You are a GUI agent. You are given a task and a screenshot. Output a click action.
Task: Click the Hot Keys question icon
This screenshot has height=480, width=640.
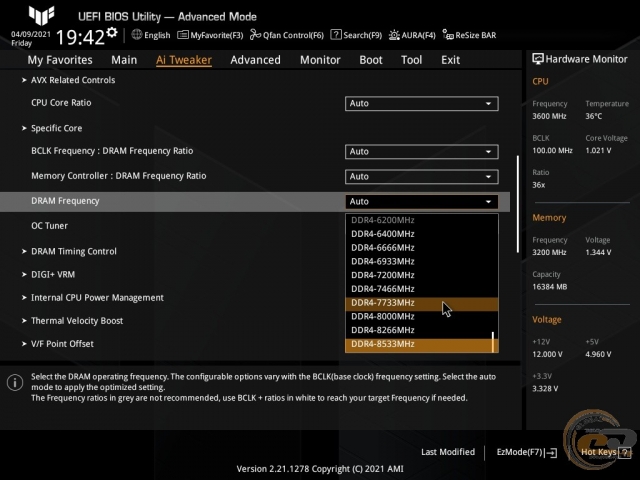(624, 452)
